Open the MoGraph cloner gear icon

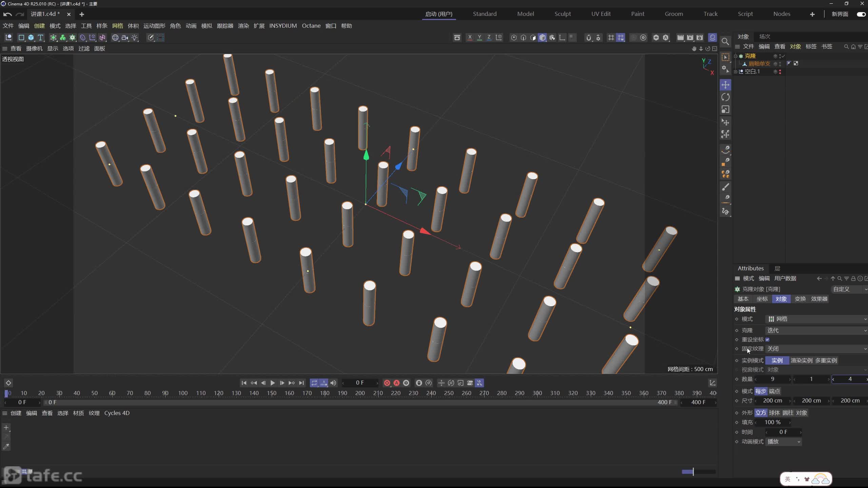point(72,37)
